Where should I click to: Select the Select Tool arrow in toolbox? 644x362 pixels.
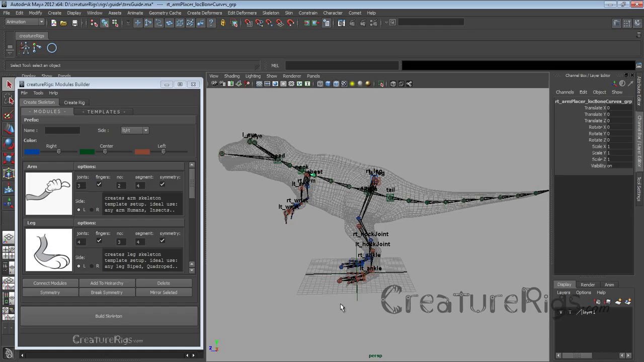(9, 84)
